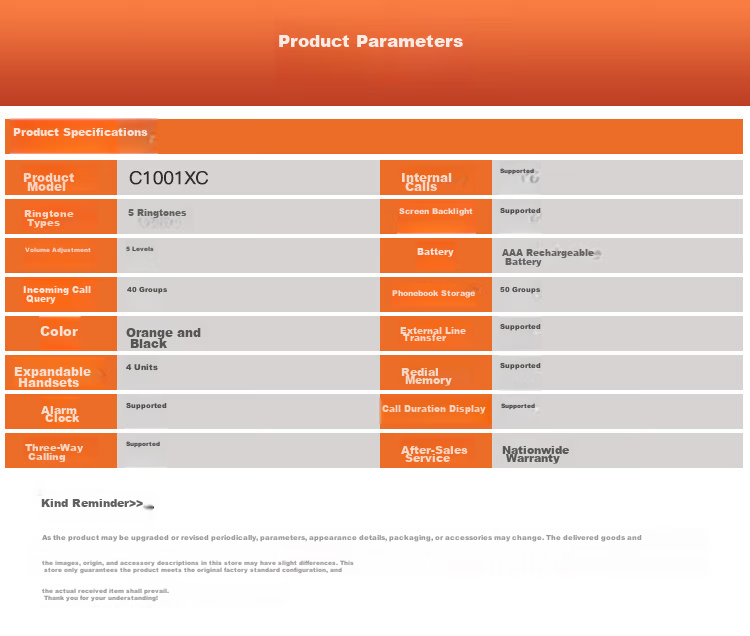The height and width of the screenshot is (636, 750).
Task: Select the Volume Adjustment label
Action: (57, 250)
